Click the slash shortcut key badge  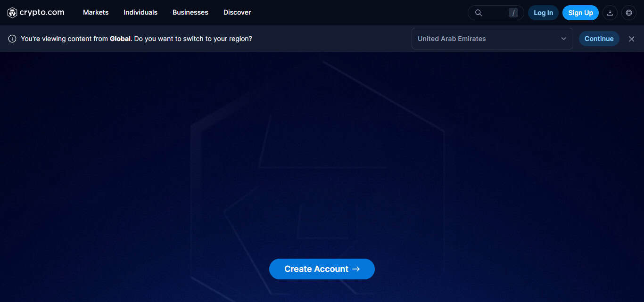click(x=513, y=13)
